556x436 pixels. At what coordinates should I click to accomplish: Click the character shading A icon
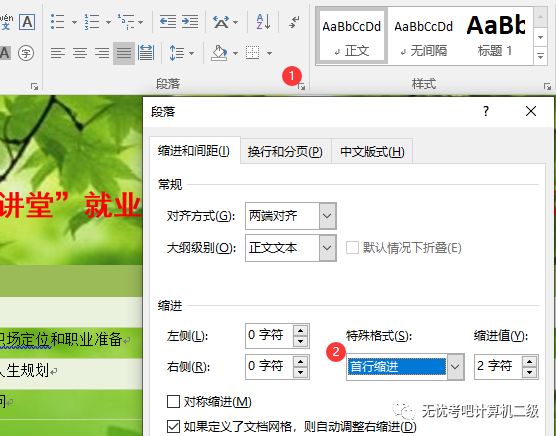5,53
